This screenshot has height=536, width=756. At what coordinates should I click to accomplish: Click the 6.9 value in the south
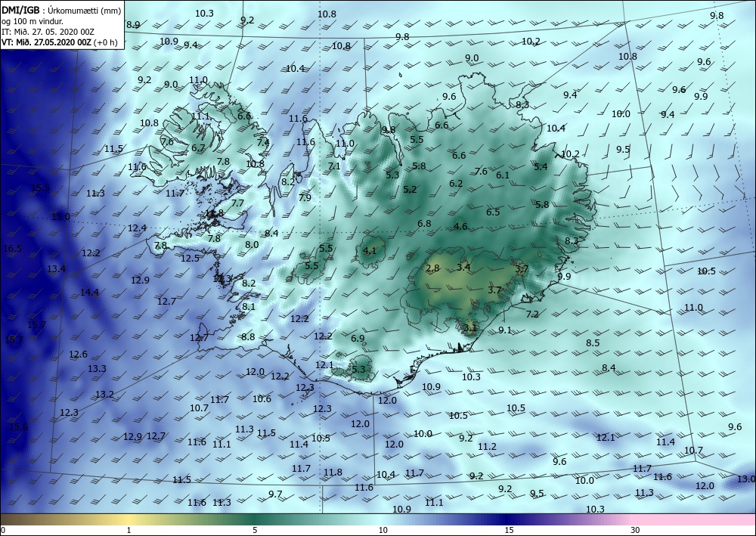pyautogui.click(x=358, y=339)
